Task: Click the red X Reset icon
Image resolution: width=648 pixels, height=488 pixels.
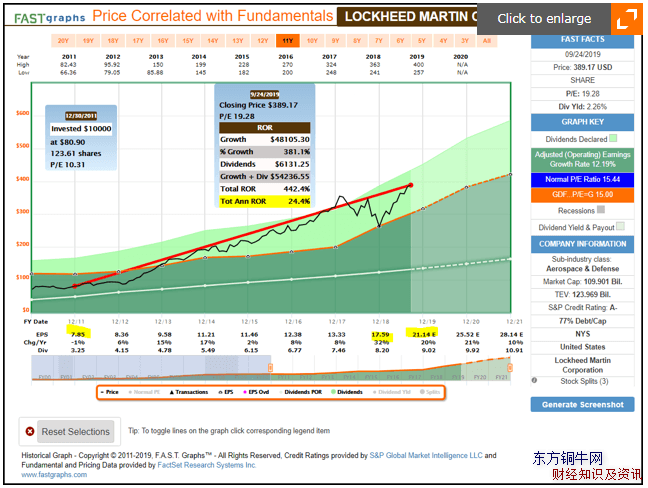Action: click(30, 431)
